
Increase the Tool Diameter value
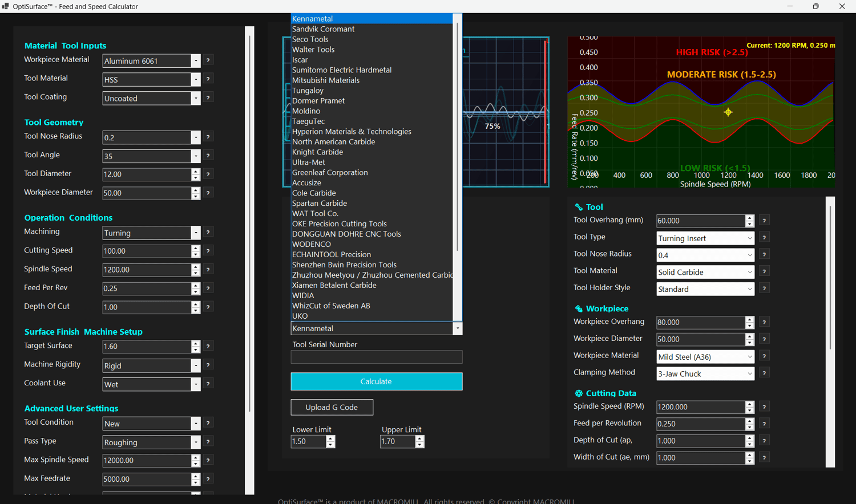(196, 172)
